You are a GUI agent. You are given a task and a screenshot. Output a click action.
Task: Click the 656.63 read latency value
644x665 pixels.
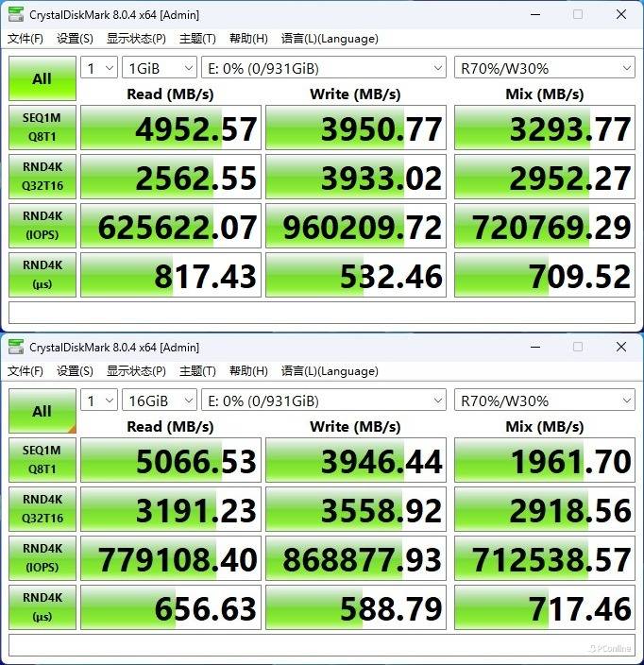pos(171,607)
